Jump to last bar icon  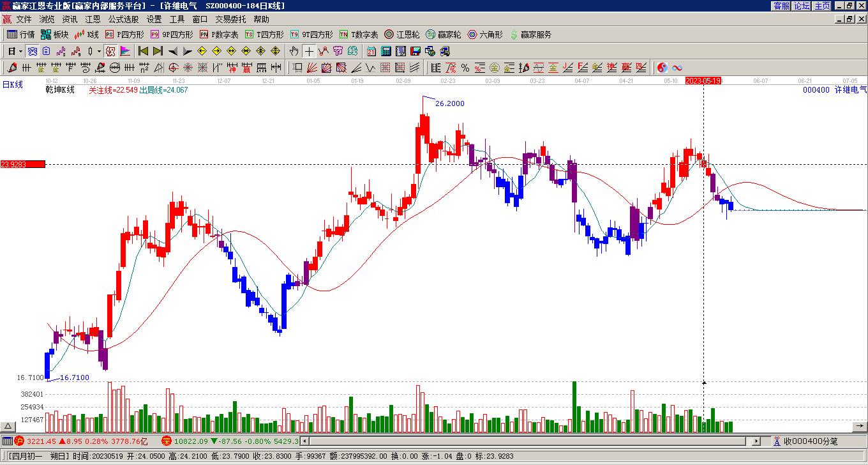(x=158, y=51)
